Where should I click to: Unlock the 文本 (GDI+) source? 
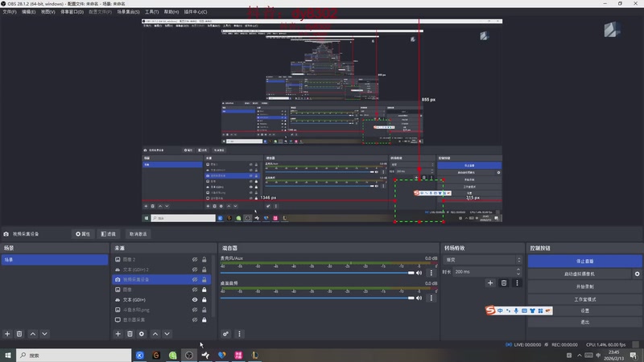tap(204, 299)
